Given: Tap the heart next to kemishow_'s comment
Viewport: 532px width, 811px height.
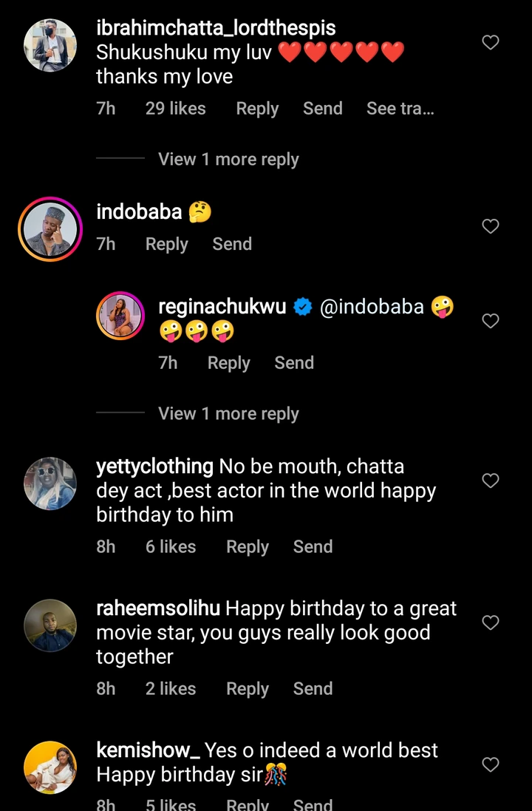Looking at the screenshot, I should [x=491, y=764].
